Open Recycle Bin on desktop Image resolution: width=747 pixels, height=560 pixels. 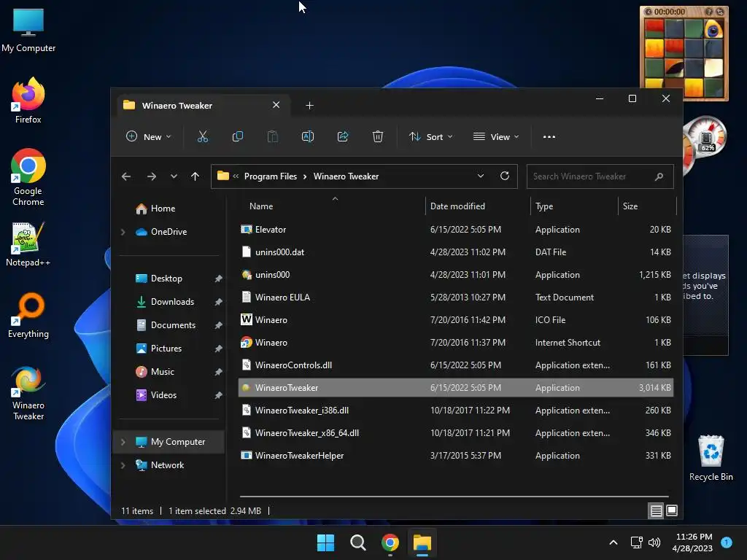[711, 457]
